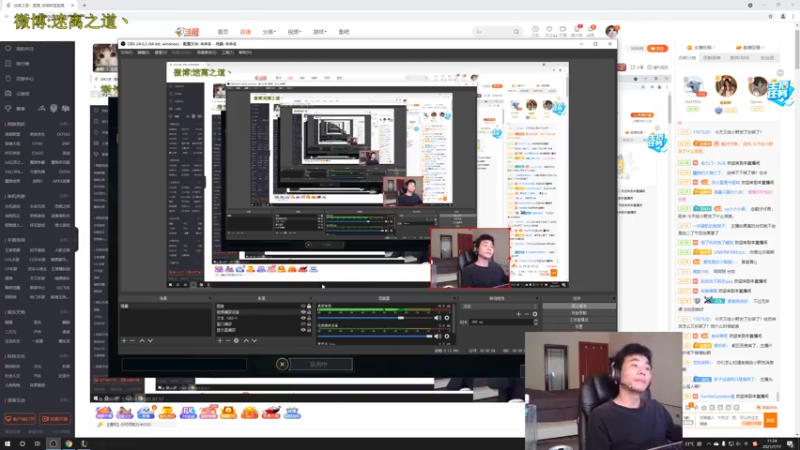
Task: Toggle visibility of the 文本 (GDI+) source
Action: pos(303,318)
